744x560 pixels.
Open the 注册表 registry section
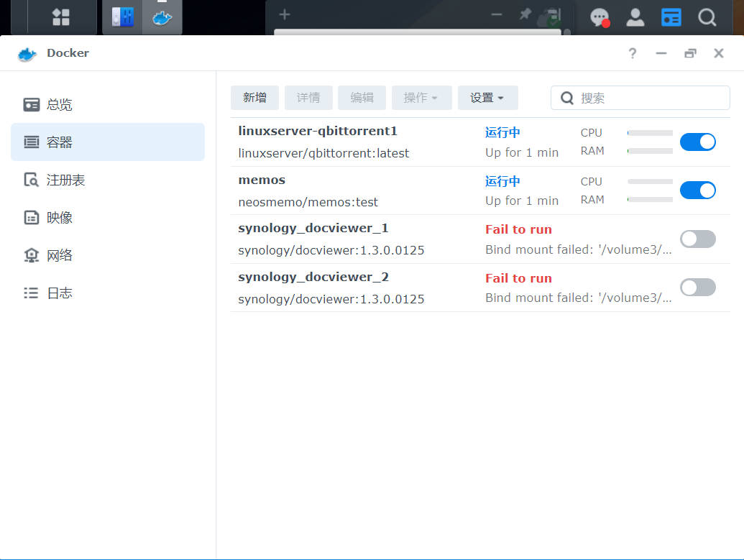click(108, 180)
